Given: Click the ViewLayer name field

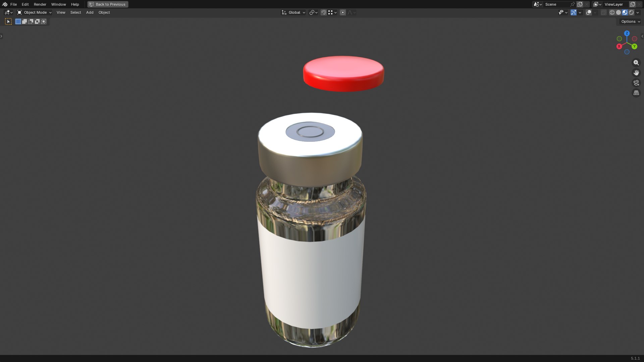Looking at the screenshot, I should [616, 4].
